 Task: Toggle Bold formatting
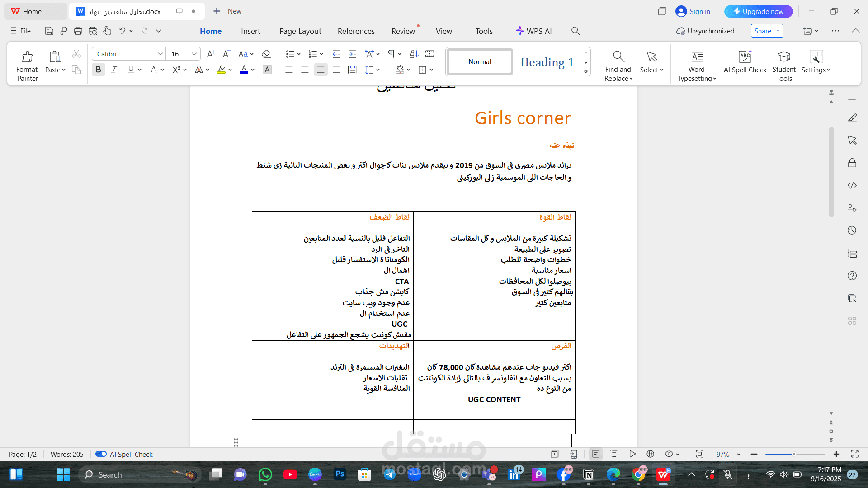coord(98,70)
